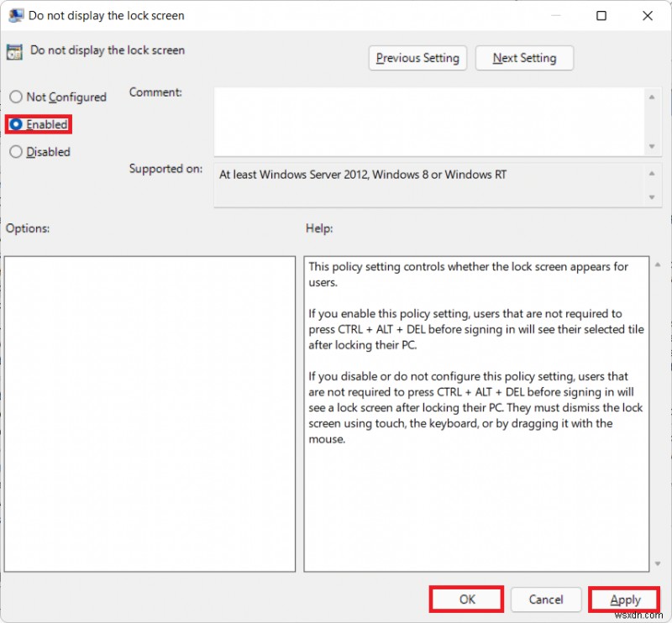Maximize the policy dialog window

point(601,16)
